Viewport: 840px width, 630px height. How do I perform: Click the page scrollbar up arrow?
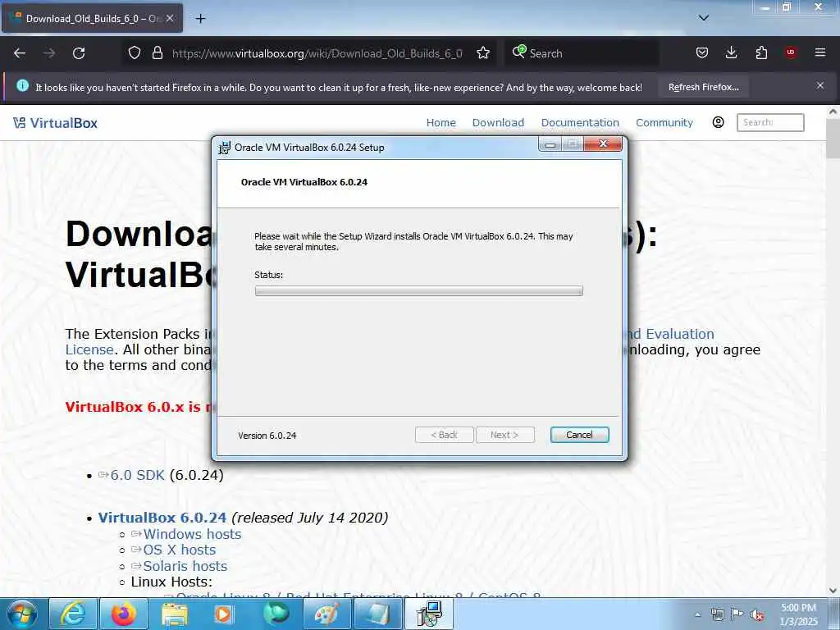pos(833,112)
